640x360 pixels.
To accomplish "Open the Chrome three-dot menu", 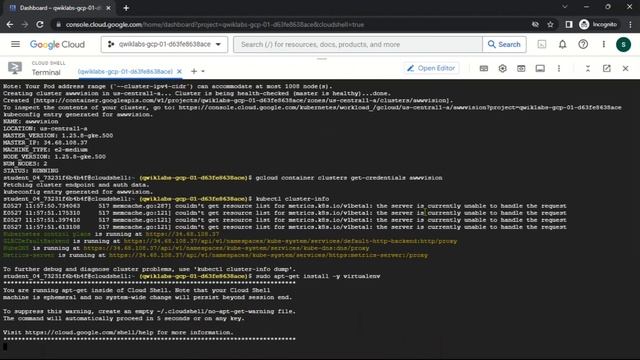I will [631, 24].
